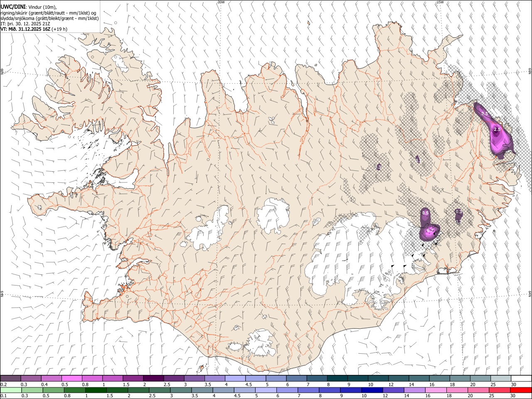Select rain scale swatch between 20 and 25
This screenshot has width=532, height=399.
(479, 390)
